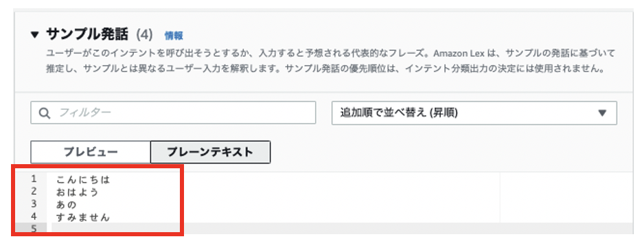Open the 追加順で並べ替え (昇順) dropdown
The height and width of the screenshot is (250, 644).
[x=474, y=113]
